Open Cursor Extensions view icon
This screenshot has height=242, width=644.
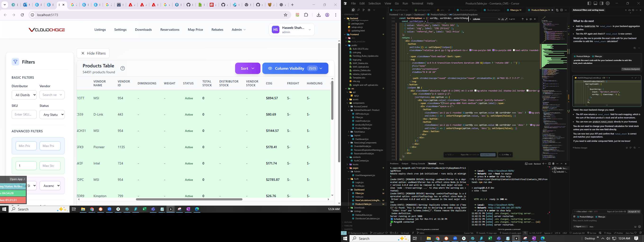tap(369, 10)
